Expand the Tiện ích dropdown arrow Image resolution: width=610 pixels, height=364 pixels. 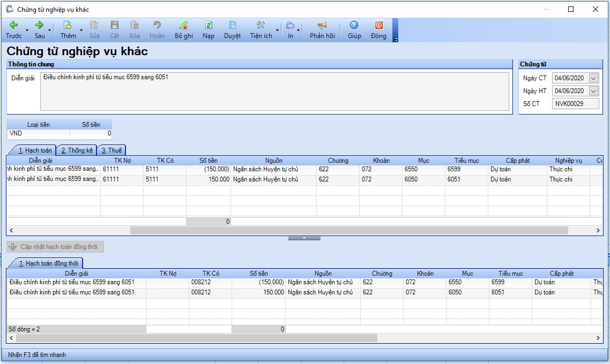(277, 30)
